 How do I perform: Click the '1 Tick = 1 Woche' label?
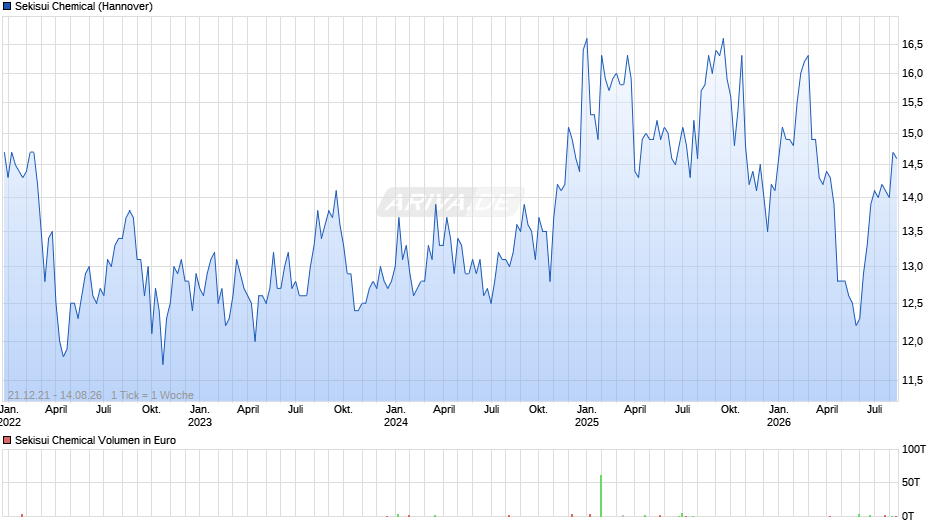[152, 395]
